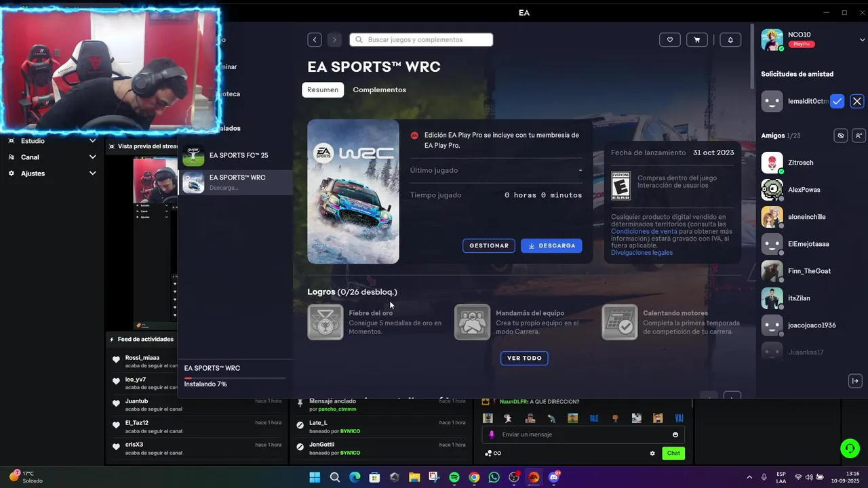Open Google Chrome from the taskbar
Screen dimensions: 868x488
point(474,477)
